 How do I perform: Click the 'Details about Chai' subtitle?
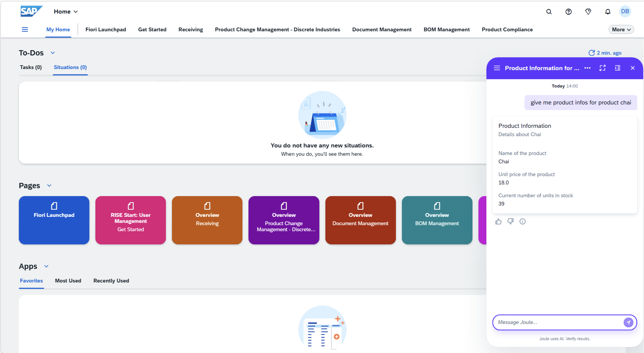coord(520,134)
